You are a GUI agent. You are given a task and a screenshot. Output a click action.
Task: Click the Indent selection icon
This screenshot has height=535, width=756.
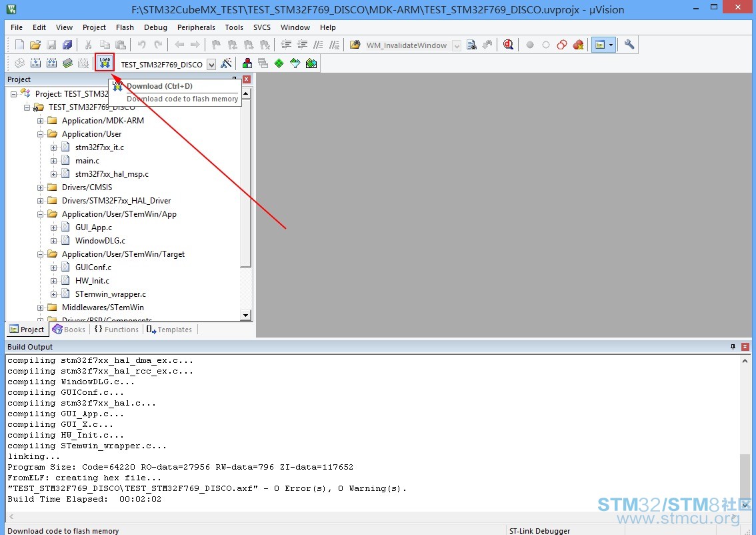coord(287,45)
